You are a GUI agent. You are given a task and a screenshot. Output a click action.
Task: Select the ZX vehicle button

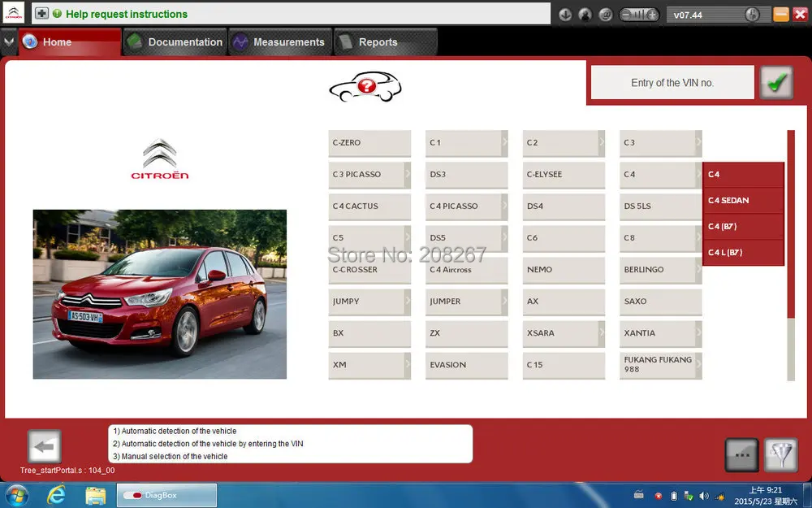467,332
